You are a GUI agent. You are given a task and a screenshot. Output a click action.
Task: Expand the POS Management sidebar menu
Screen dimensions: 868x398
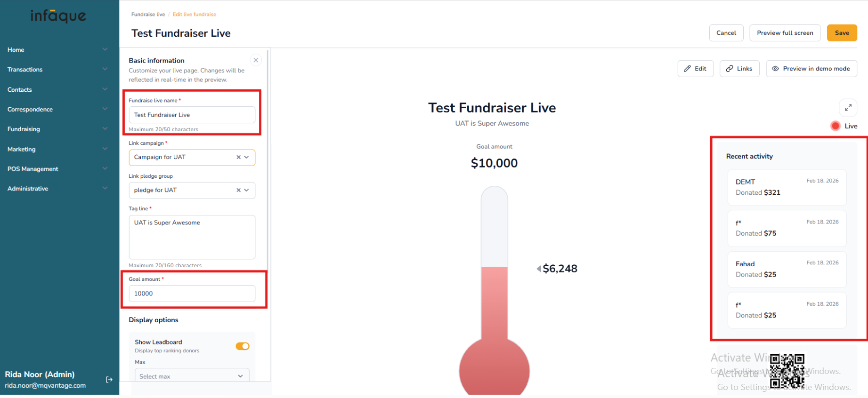(x=57, y=169)
